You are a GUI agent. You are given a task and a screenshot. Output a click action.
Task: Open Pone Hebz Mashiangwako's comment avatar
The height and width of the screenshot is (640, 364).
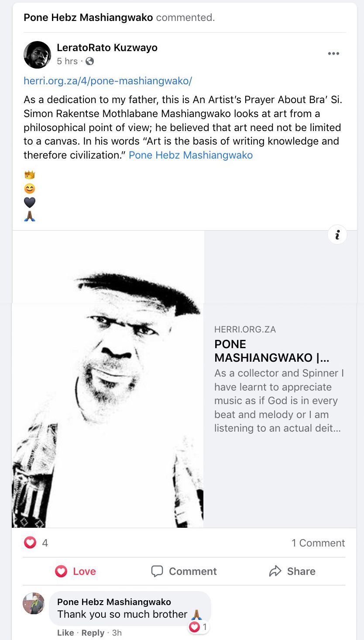tap(34, 603)
